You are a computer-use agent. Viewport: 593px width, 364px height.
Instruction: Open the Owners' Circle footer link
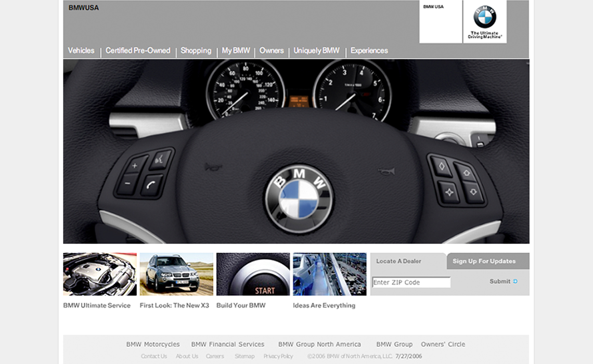tap(443, 344)
